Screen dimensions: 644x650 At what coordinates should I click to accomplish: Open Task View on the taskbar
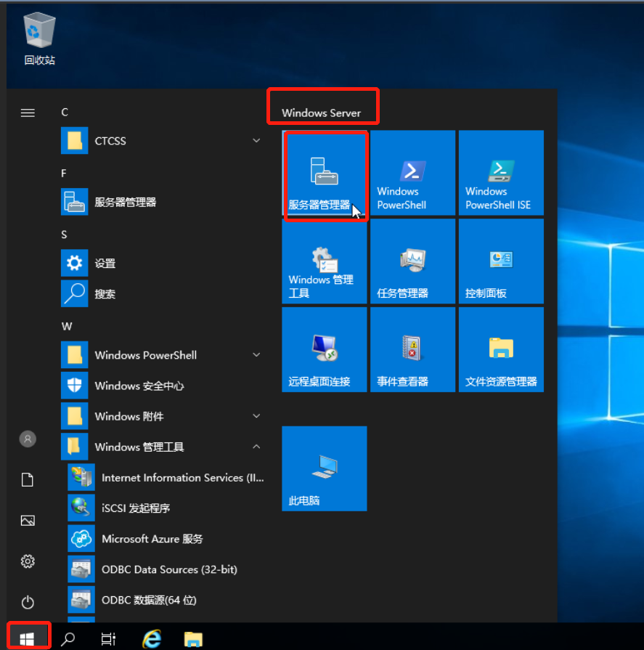pos(109,639)
